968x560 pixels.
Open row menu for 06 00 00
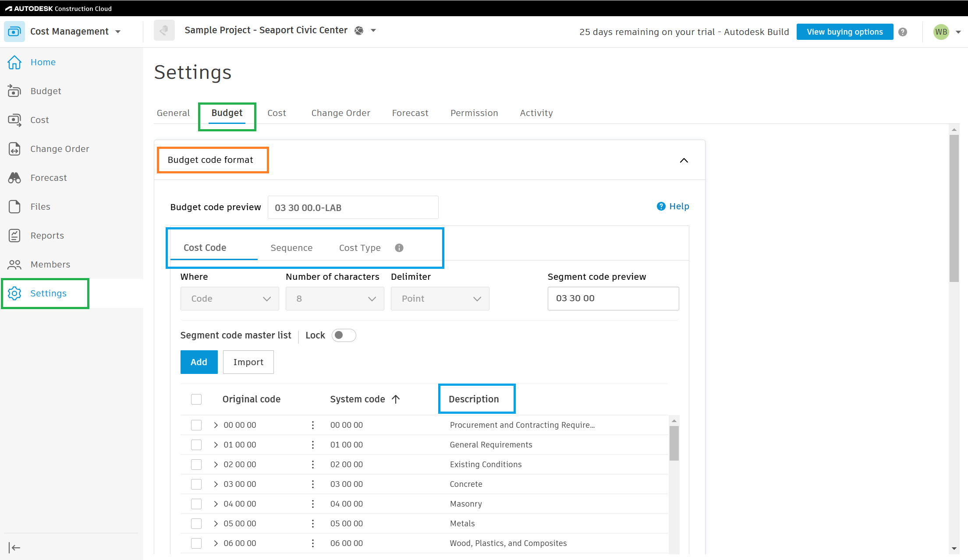pos(313,543)
